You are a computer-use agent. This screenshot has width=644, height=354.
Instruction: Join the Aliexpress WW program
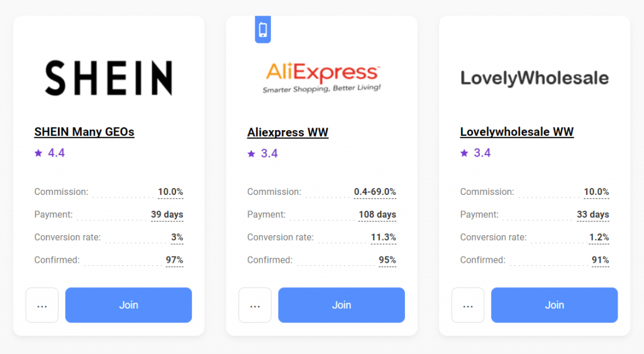point(341,305)
